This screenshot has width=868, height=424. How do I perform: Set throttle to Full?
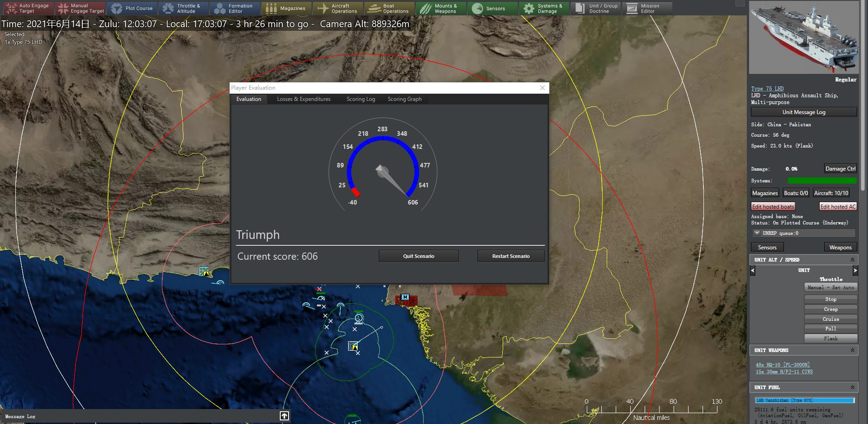tap(831, 329)
